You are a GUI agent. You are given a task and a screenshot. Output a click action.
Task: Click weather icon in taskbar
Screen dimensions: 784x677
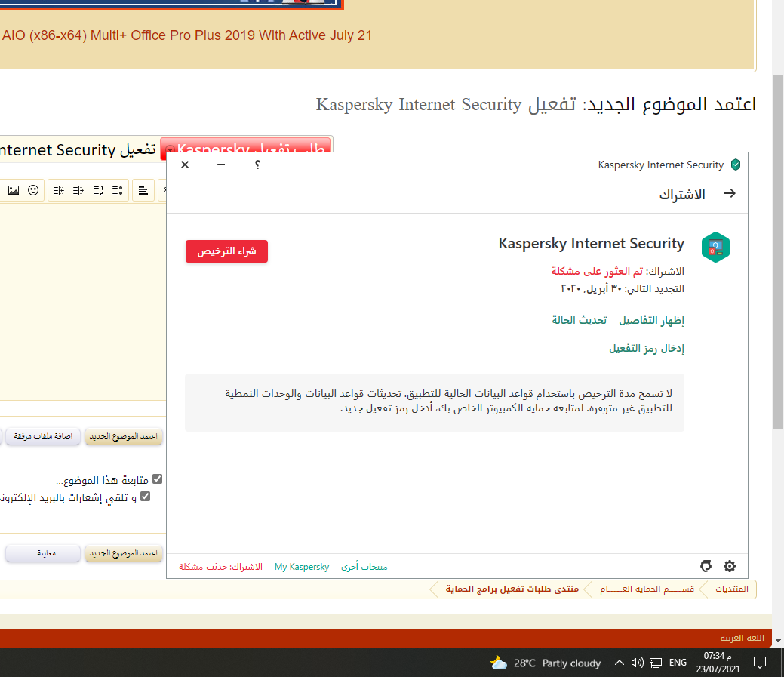tap(499, 663)
